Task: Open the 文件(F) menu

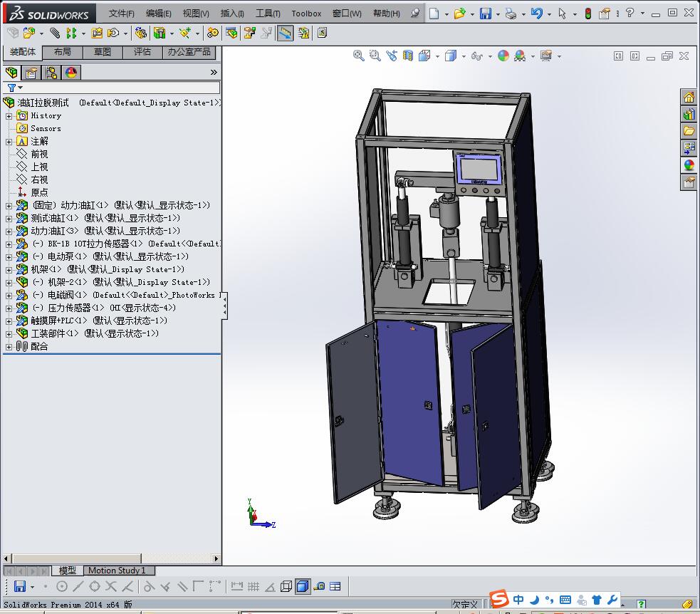Action: [x=122, y=14]
